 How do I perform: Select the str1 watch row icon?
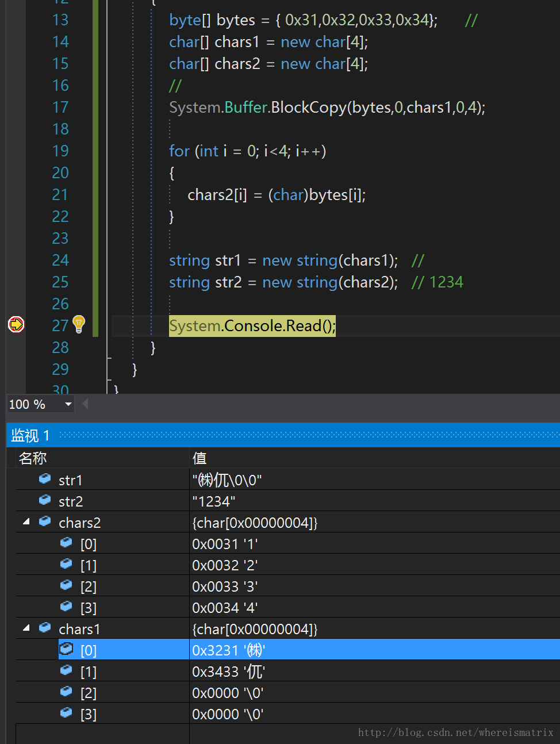(x=45, y=478)
